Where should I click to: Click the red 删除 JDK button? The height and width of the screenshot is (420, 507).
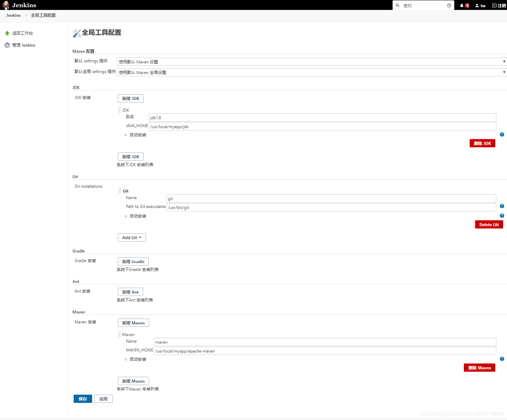(482, 143)
